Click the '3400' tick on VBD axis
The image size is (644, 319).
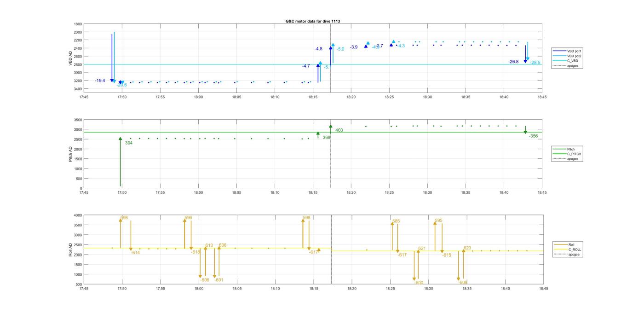click(x=78, y=89)
